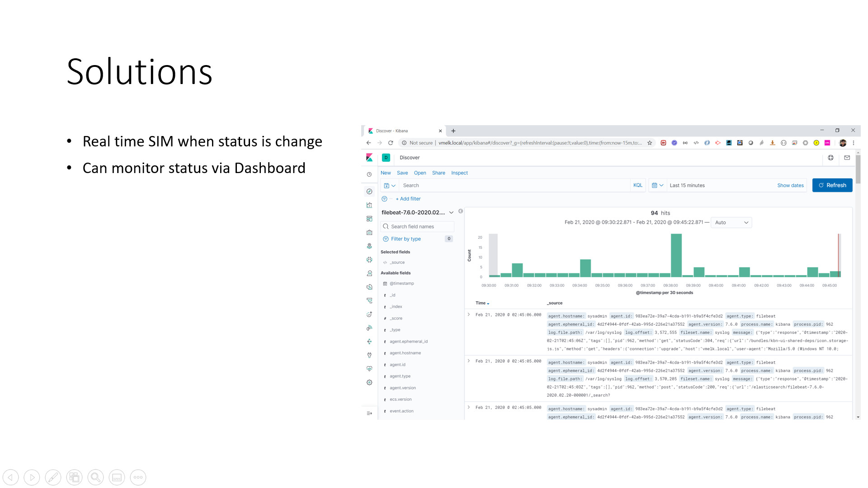Collapse the fields sidebar arrow
Viewport: 868px width, 488px height.
coord(461,211)
